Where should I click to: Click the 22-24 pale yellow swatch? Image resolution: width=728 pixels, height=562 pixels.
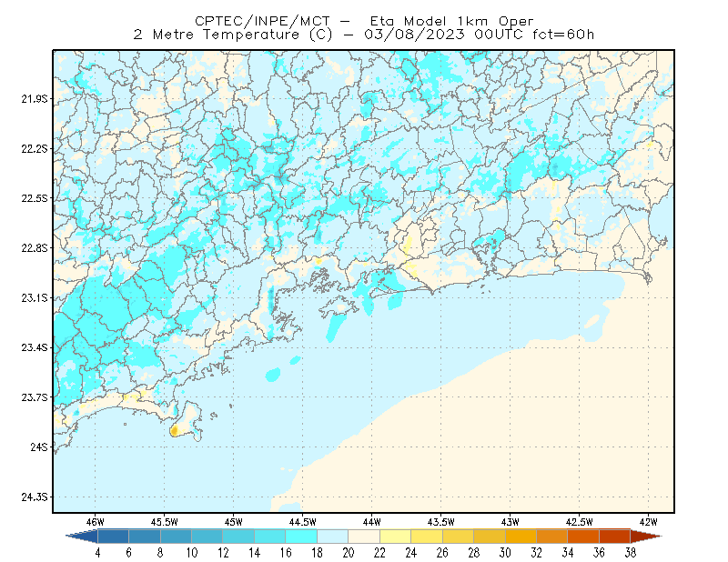pyautogui.click(x=396, y=537)
